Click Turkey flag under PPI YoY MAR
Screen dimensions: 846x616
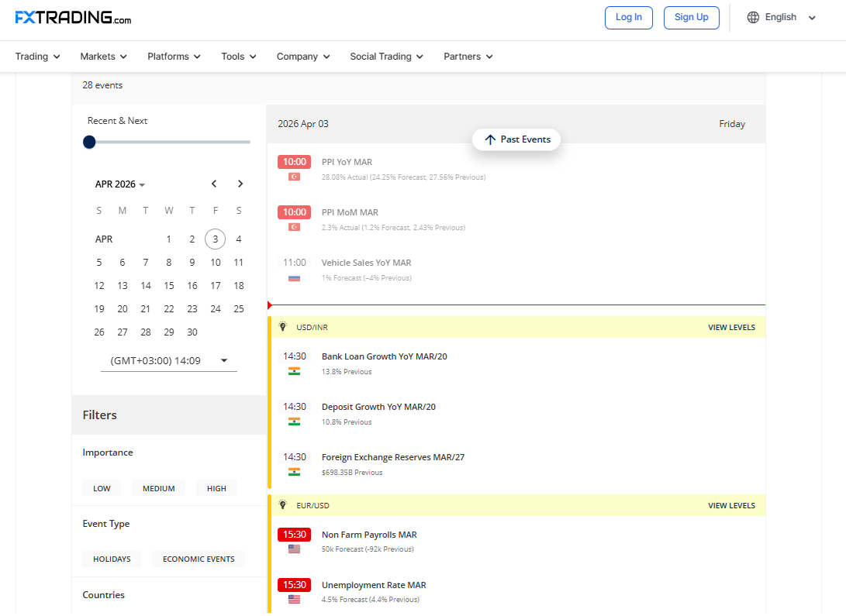294,177
